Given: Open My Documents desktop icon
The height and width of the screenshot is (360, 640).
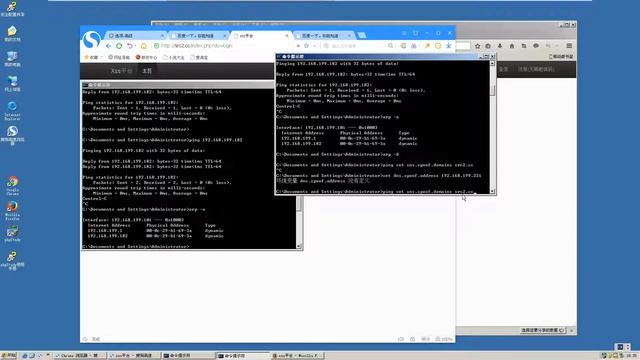Looking at the screenshot, I should click(12, 34).
